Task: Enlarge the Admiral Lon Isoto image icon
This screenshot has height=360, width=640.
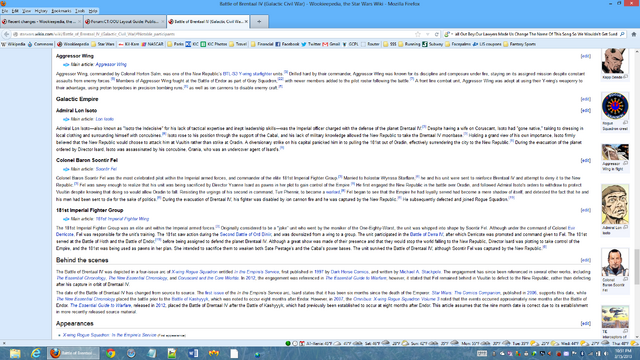Action: [625, 227]
